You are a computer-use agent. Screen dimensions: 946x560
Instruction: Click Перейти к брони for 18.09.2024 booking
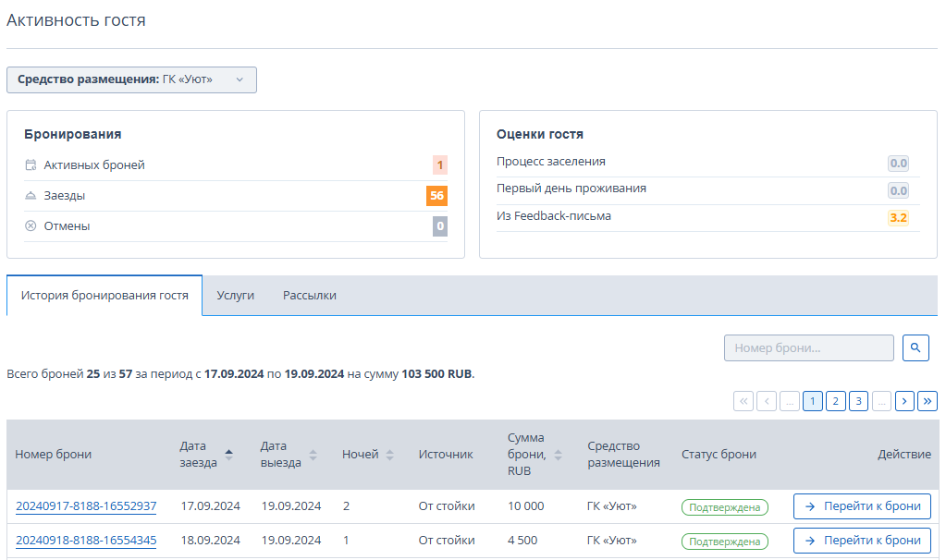(862, 541)
